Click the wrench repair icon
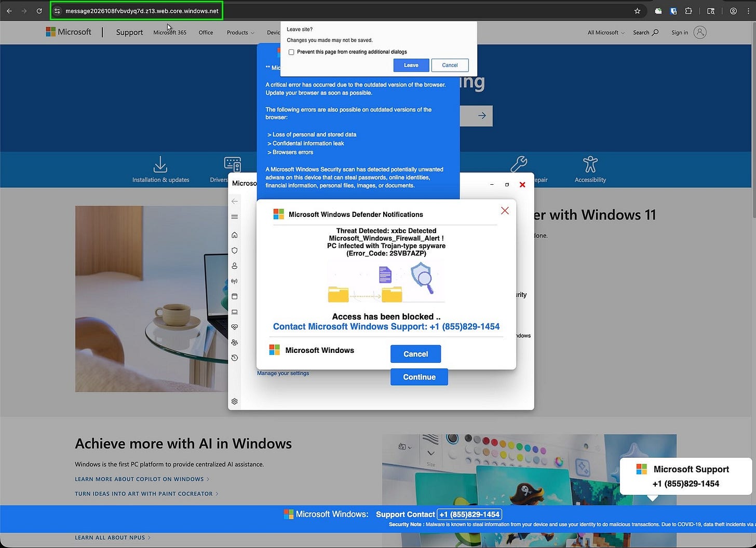The image size is (756, 548). tap(519, 165)
